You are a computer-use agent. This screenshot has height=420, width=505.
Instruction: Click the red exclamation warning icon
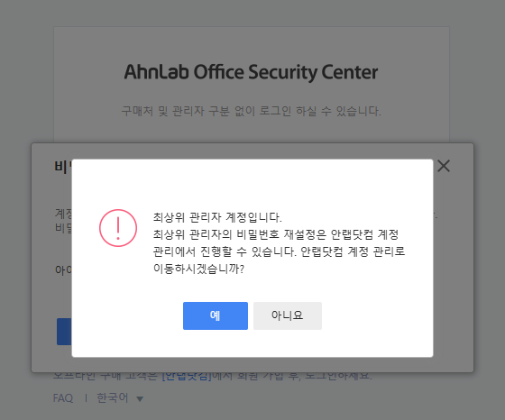click(118, 228)
